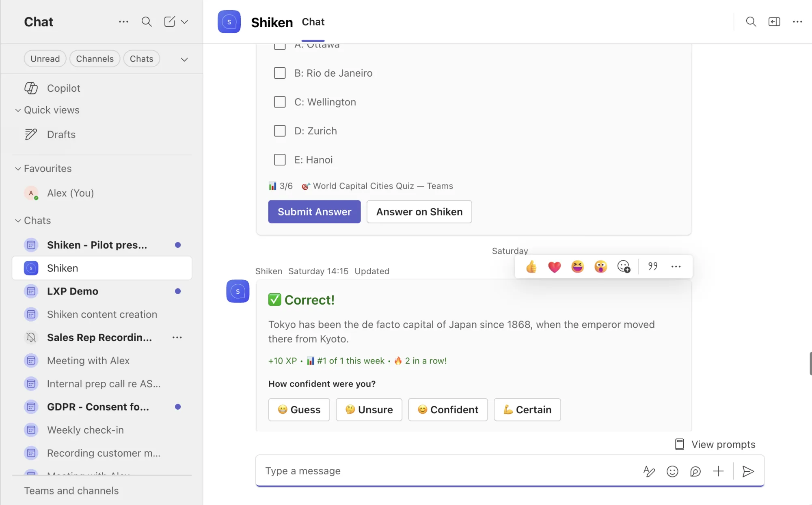Viewport: 812px width, 505px height.
Task: Open Shiken - Pilot pres... chat
Action: [x=102, y=245]
